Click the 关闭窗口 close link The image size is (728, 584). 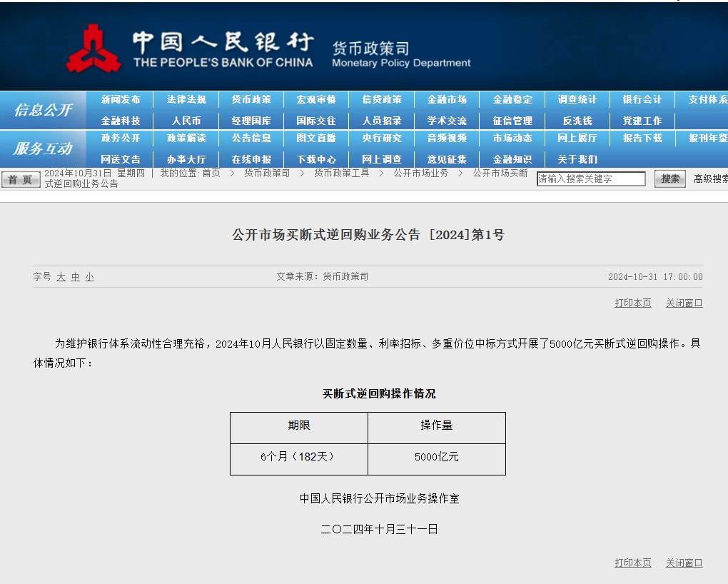point(683,303)
